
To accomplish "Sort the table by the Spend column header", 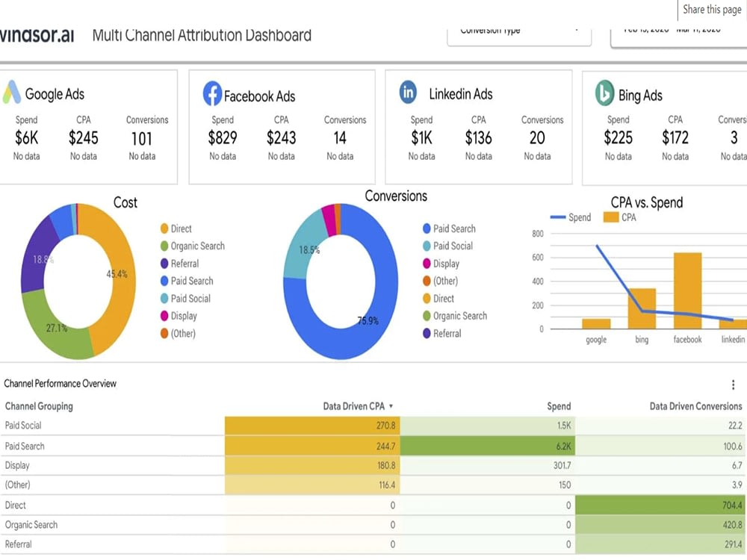I will pyautogui.click(x=559, y=406).
